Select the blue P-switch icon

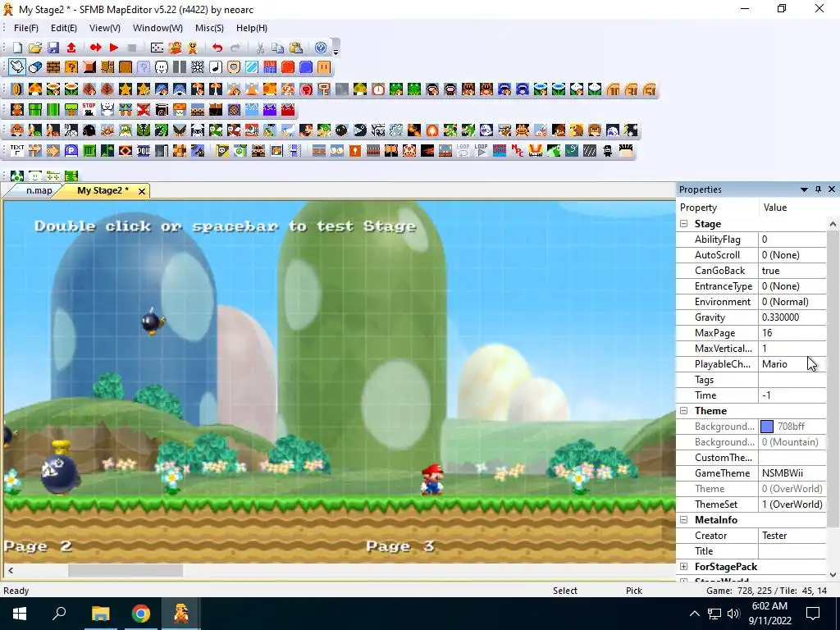[x=71, y=151]
